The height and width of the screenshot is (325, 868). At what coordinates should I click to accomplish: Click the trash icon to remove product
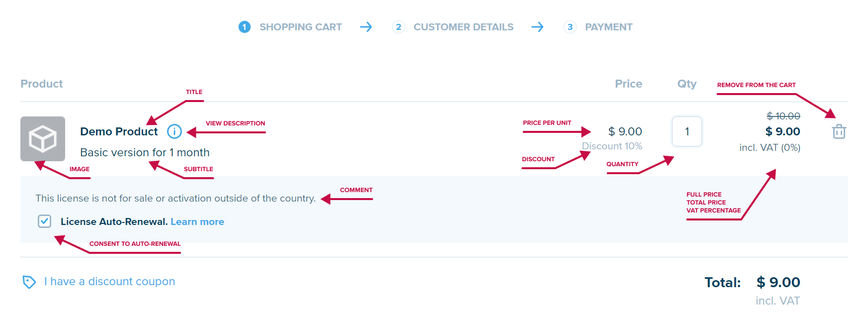tap(839, 132)
